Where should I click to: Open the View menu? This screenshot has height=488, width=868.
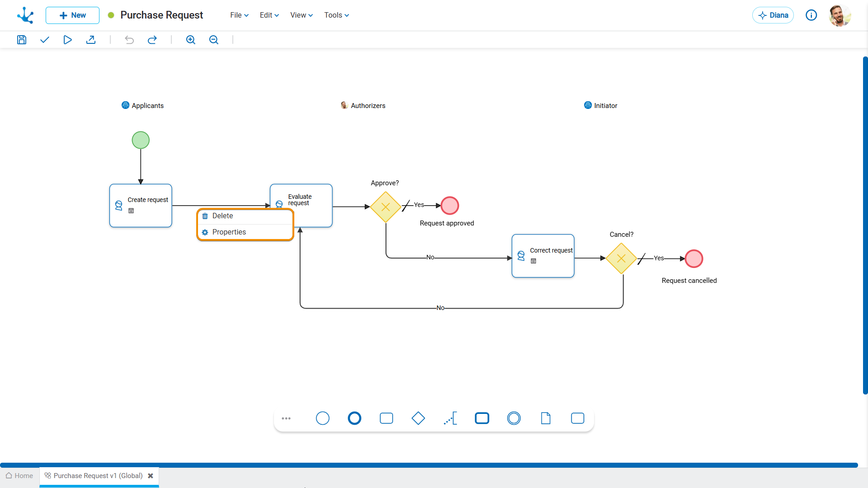[x=302, y=15]
